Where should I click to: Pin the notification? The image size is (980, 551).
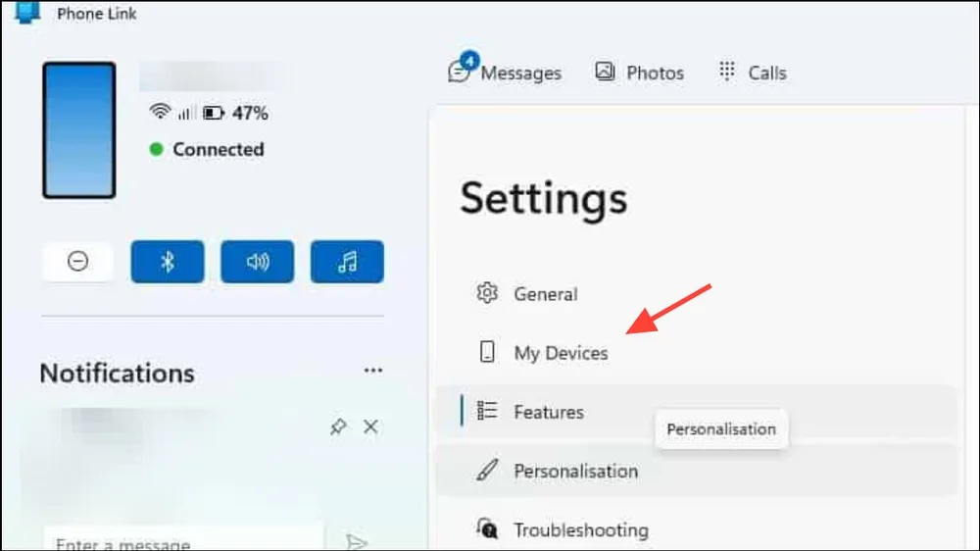pos(338,426)
